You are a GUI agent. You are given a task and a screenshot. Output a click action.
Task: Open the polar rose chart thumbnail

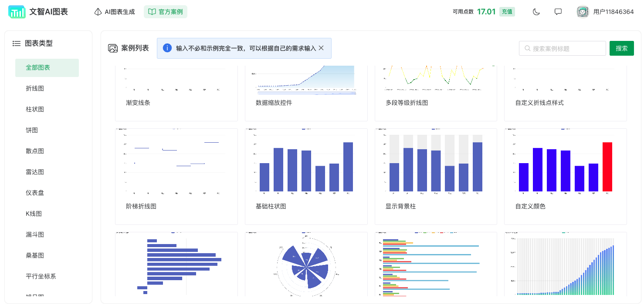click(x=306, y=264)
